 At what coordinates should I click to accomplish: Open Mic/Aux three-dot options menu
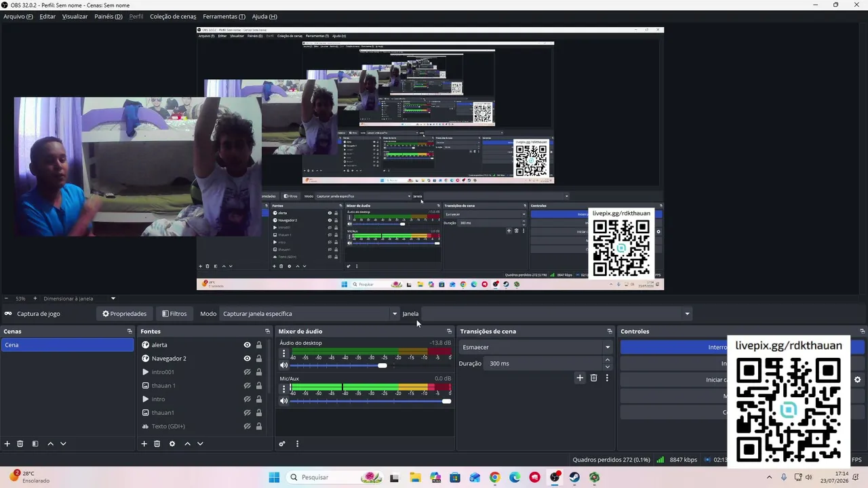[x=283, y=389]
